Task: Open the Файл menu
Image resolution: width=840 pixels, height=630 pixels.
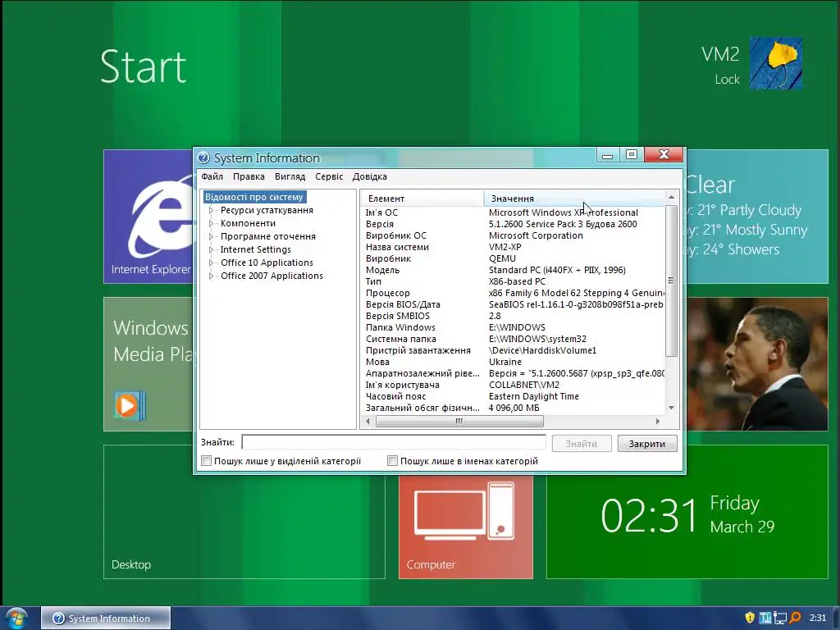Action: (x=212, y=176)
